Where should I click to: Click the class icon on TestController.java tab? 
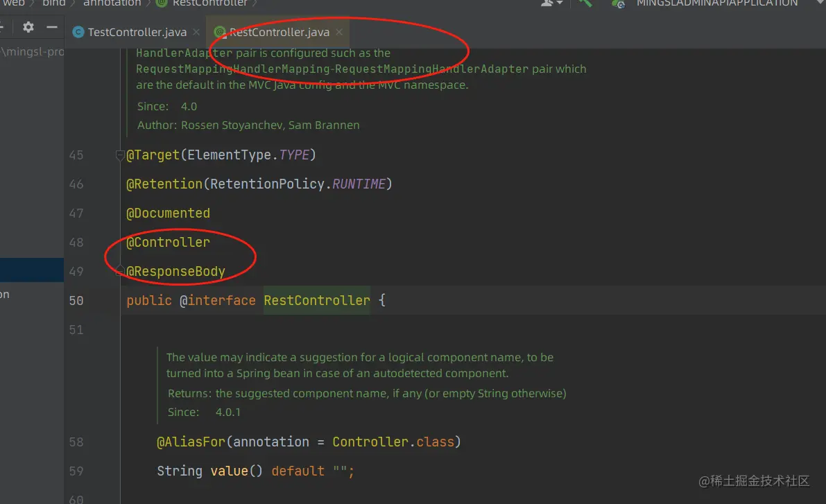[x=78, y=32]
